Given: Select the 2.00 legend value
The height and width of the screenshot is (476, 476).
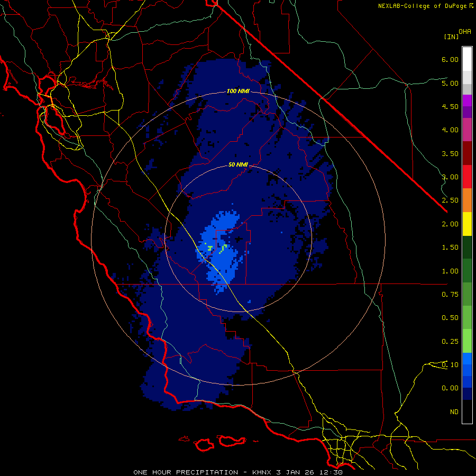Looking at the screenshot, I should tap(450, 224).
